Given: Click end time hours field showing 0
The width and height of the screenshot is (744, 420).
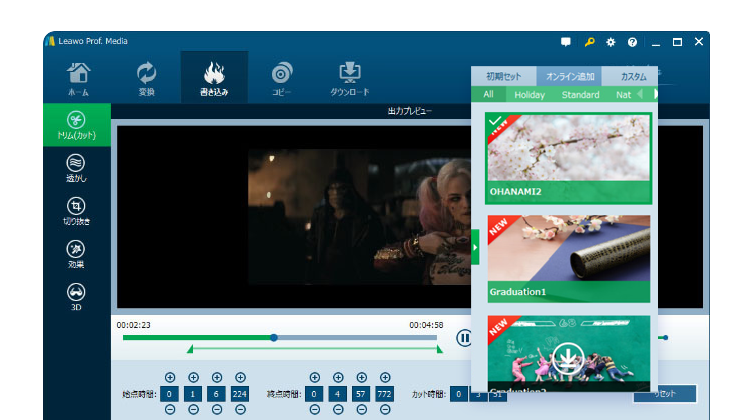Looking at the screenshot, I should 314,394.
